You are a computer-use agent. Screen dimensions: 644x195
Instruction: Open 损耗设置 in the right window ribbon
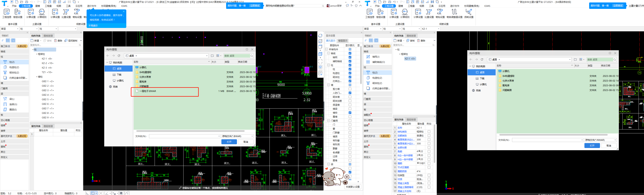[469, 14]
